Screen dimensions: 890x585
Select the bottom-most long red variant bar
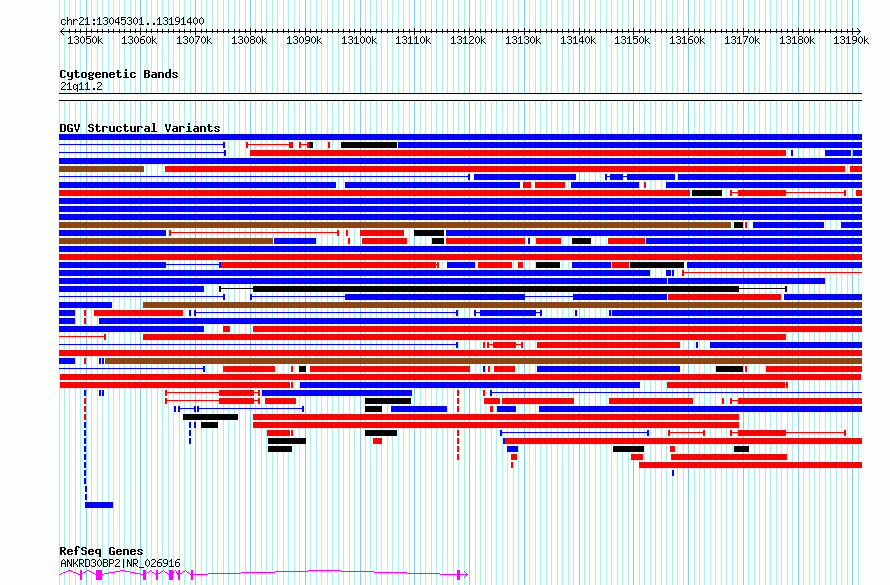(x=750, y=465)
